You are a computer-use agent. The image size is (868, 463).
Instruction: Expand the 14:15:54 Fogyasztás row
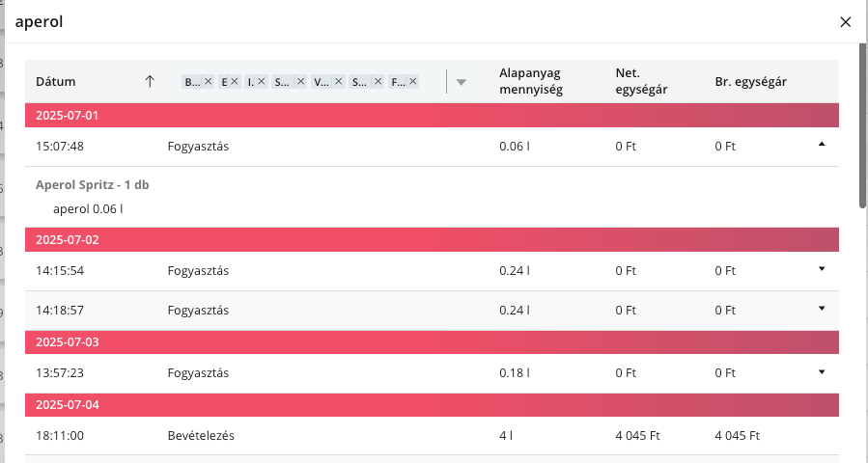(822, 269)
